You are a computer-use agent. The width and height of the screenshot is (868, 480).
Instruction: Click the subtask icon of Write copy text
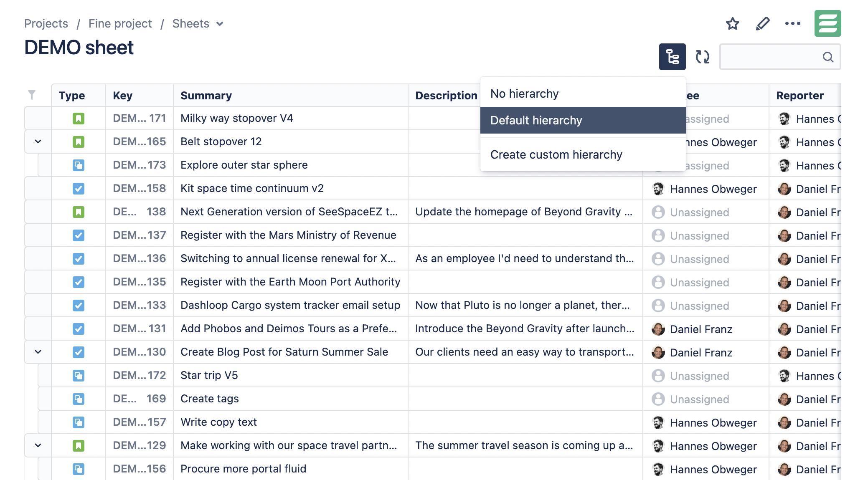point(79,422)
